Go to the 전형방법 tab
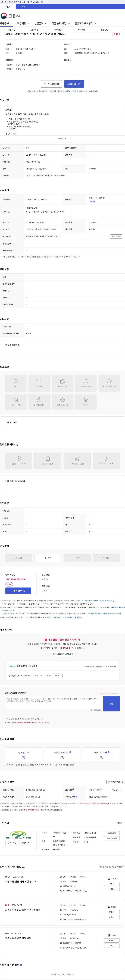This screenshot has height=980, width=125. pyautogui.click(x=104, y=30)
